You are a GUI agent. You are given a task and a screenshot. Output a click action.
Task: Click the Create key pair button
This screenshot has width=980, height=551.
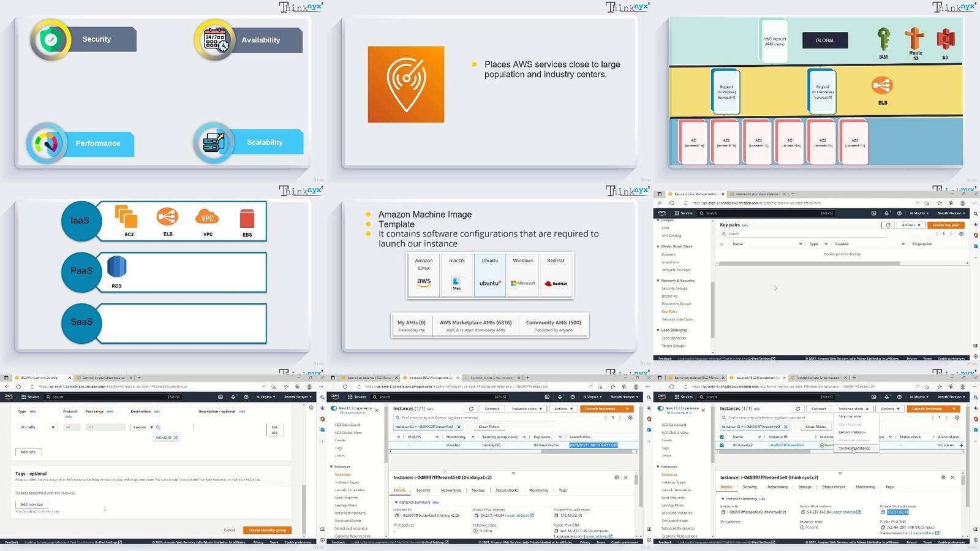(x=946, y=225)
